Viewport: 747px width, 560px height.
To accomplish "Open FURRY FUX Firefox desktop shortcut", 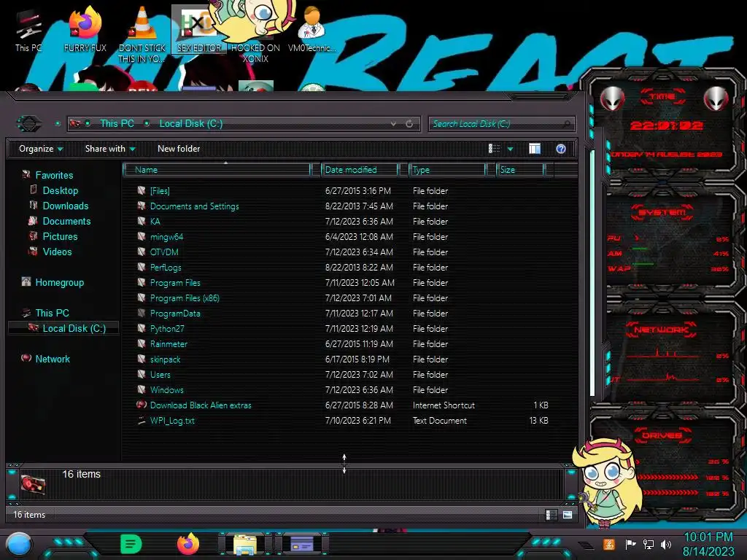I will tap(85, 29).
